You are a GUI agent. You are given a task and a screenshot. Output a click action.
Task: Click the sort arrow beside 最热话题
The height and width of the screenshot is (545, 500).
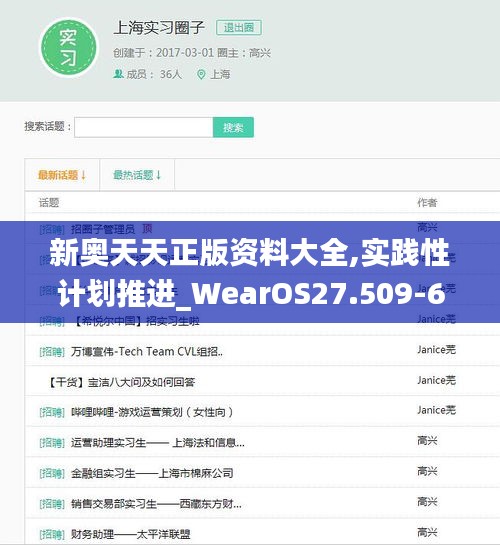158,175
